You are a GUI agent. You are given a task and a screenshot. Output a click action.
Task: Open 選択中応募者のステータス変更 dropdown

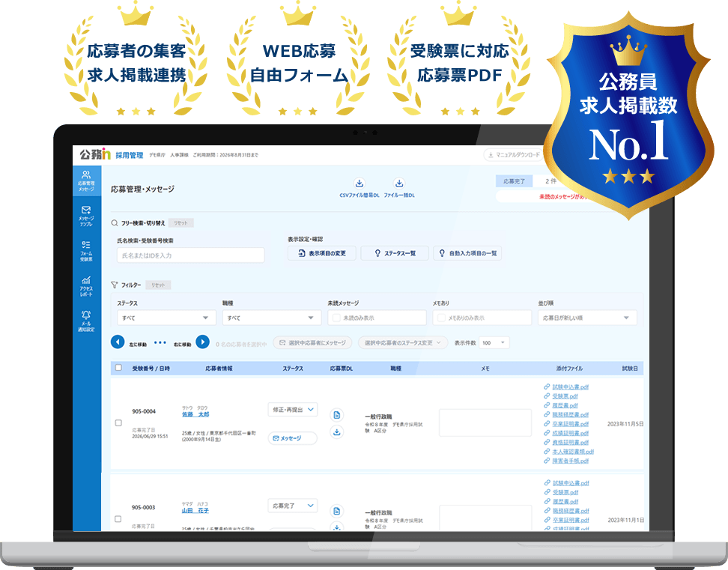[403, 343]
